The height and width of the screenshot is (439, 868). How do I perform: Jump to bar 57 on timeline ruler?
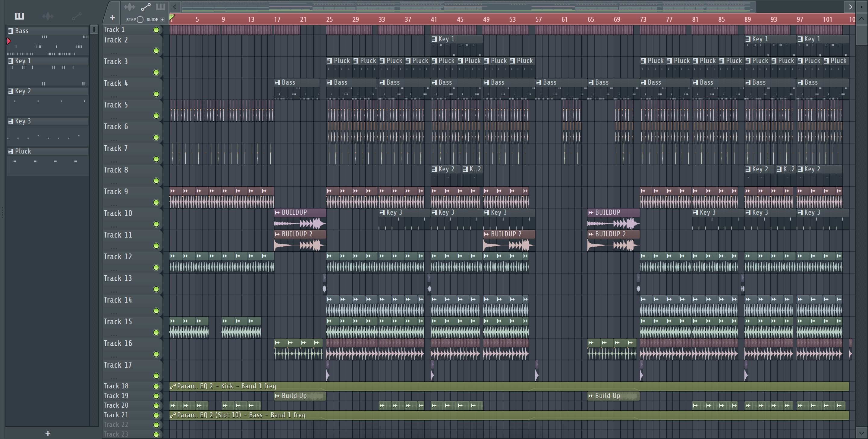coord(539,20)
